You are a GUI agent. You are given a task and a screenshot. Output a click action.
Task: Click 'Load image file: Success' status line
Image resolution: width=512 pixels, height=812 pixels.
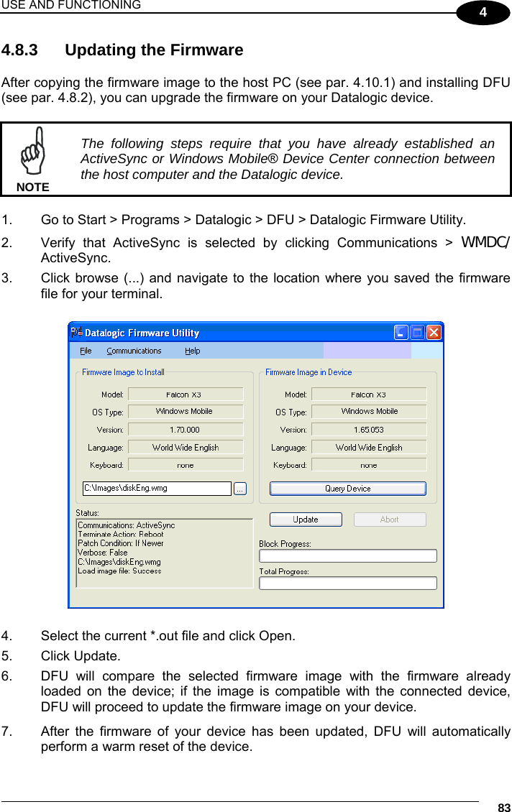(119, 571)
